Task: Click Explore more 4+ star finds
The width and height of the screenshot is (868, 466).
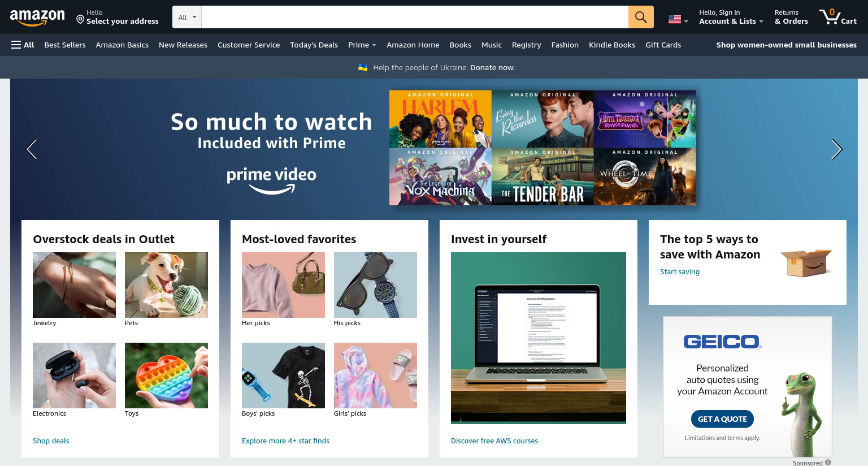Action: click(x=285, y=441)
